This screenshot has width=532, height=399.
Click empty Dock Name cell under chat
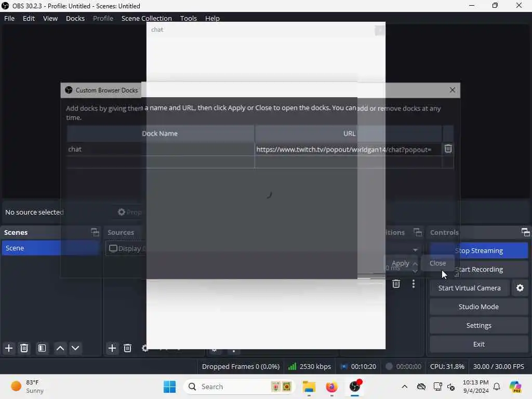(160, 162)
